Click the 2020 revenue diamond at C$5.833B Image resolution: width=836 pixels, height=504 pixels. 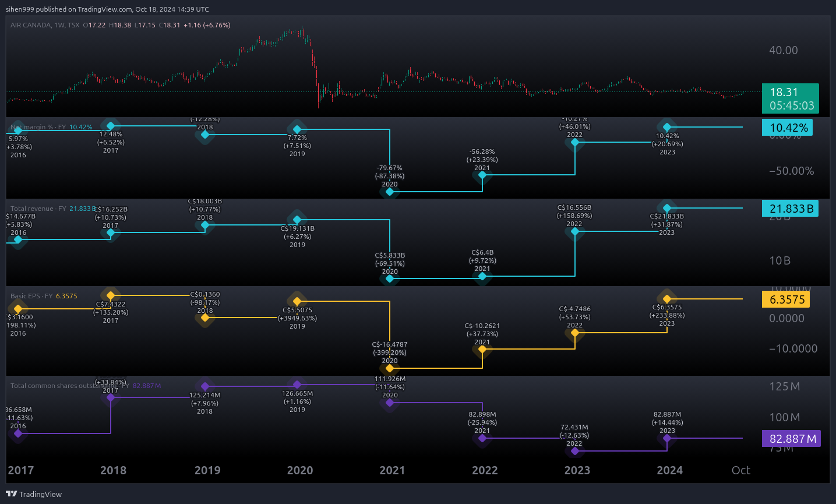[x=390, y=279]
